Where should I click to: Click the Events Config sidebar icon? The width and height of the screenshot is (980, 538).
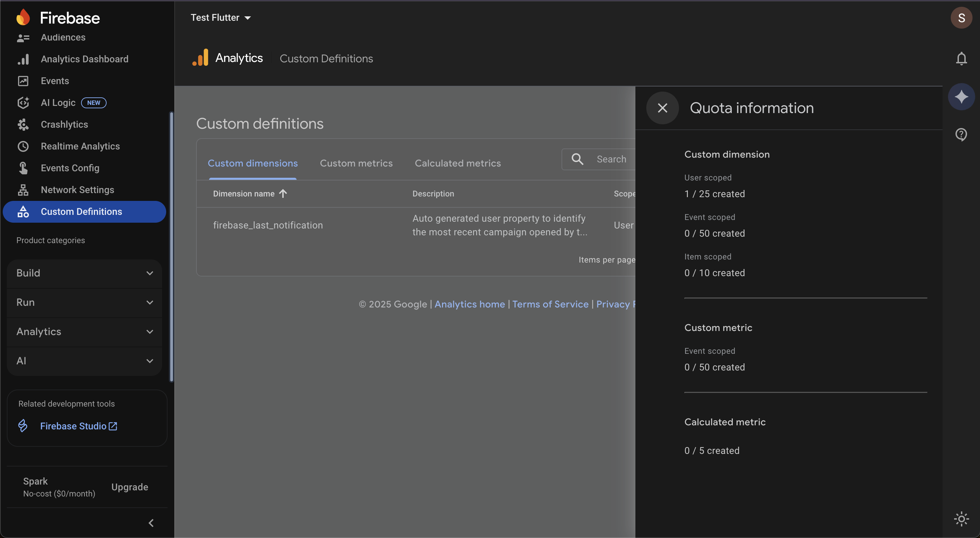click(x=23, y=168)
